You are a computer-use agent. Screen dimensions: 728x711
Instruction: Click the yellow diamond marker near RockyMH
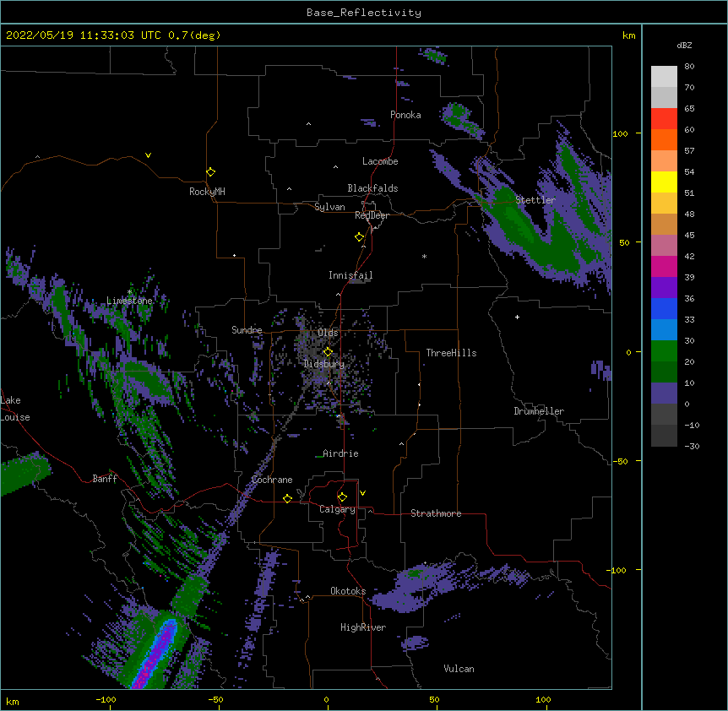tap(211, 172)
